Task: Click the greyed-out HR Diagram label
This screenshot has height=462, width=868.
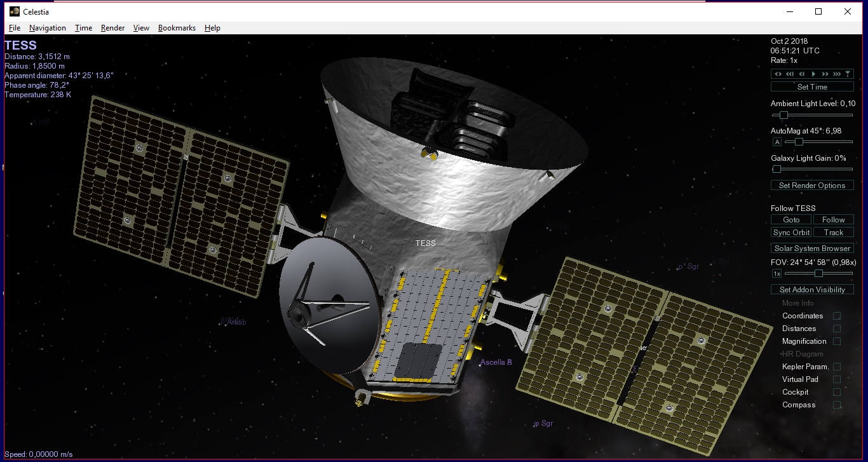Action: (x=803, y=354)
